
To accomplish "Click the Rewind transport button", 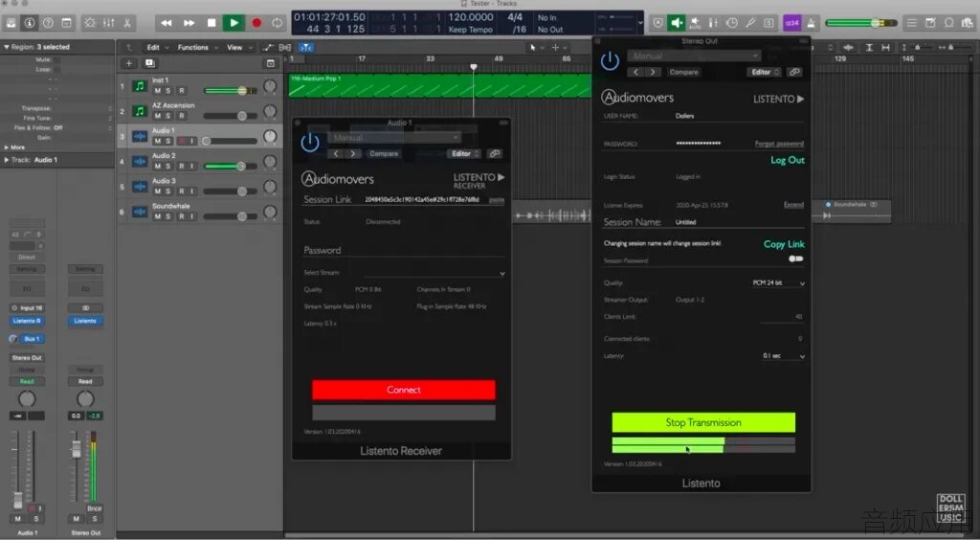I will tap(167, 23).
